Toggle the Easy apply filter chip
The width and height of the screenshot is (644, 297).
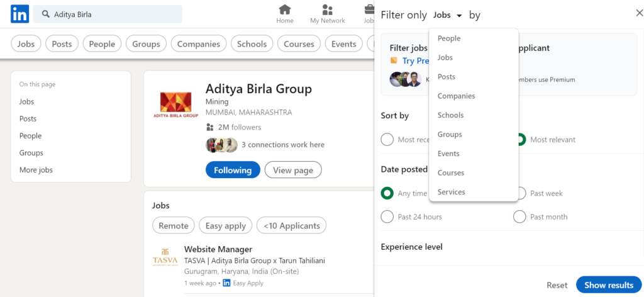pos(226,225)
